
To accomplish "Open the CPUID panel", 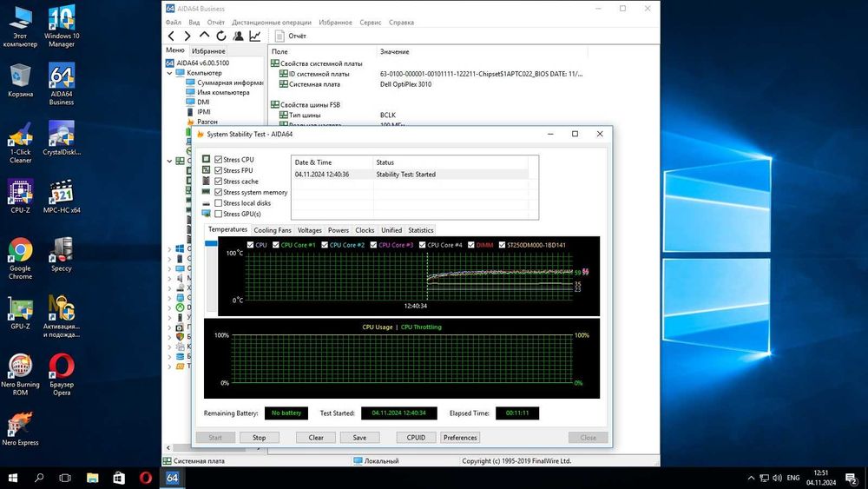I will click(417, 438).
